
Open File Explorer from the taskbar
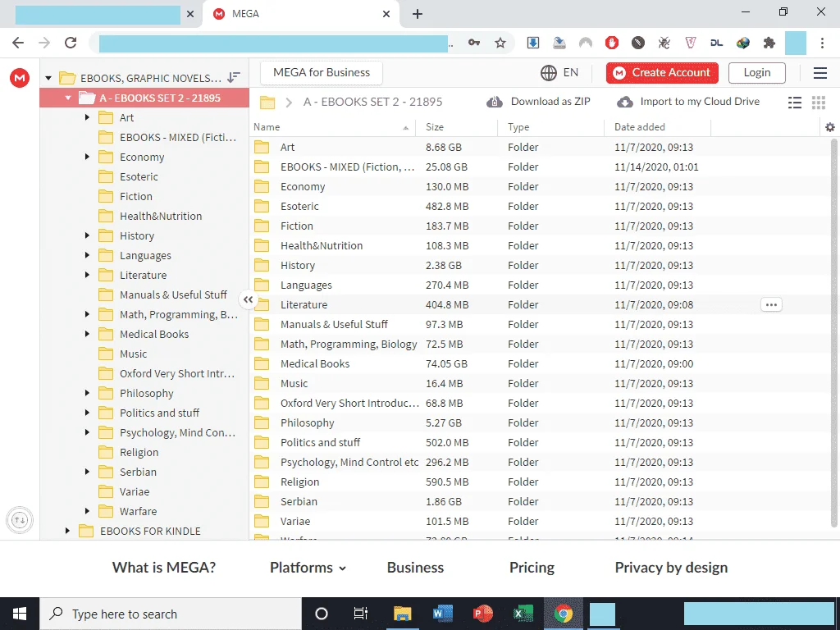(x=402, y=614)
